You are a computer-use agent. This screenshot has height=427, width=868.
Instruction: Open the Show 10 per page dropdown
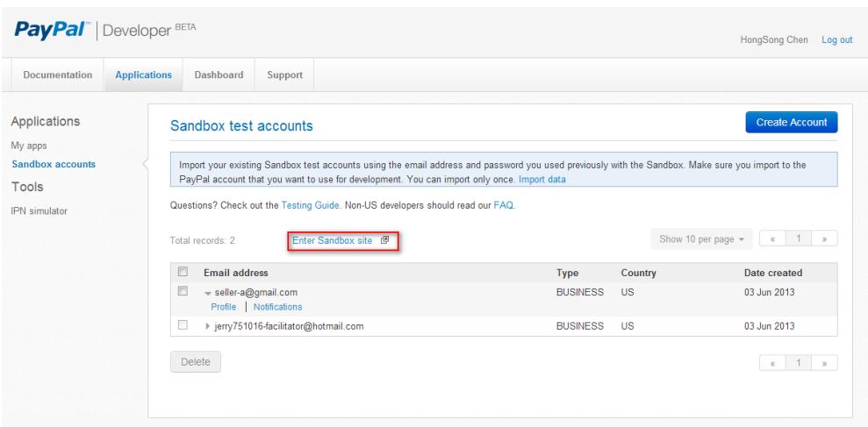pyautogui.click(x=701, y=239)
